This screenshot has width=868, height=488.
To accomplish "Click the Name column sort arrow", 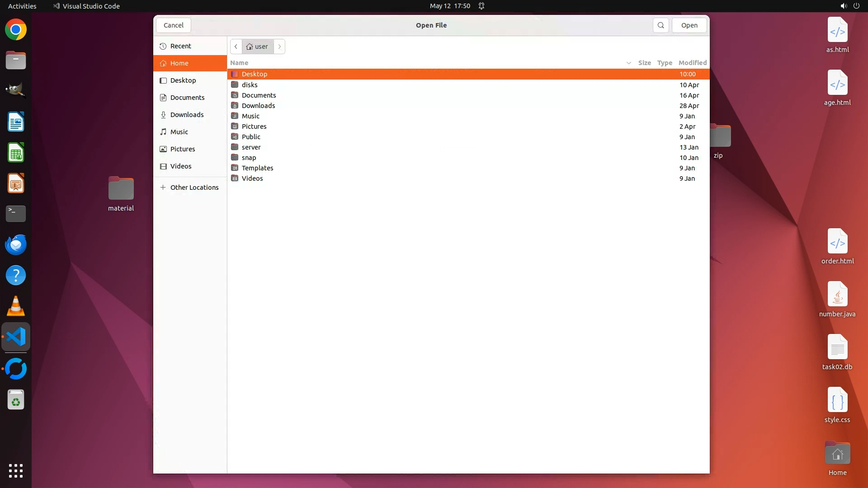I will click(x=628, y=63).
